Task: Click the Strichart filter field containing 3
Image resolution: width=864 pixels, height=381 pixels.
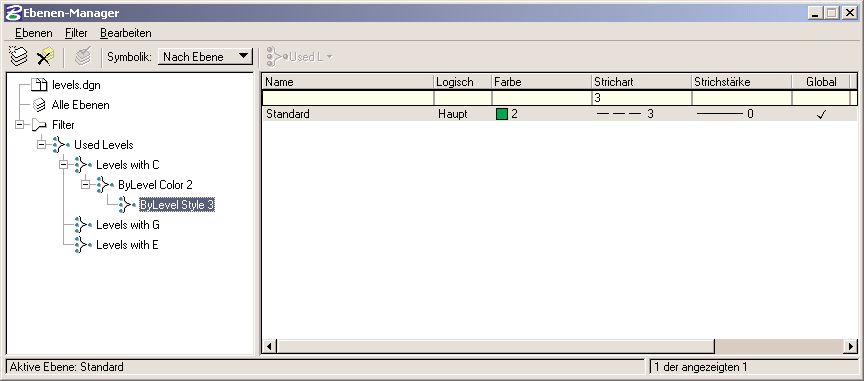Action: click(641, 98)
